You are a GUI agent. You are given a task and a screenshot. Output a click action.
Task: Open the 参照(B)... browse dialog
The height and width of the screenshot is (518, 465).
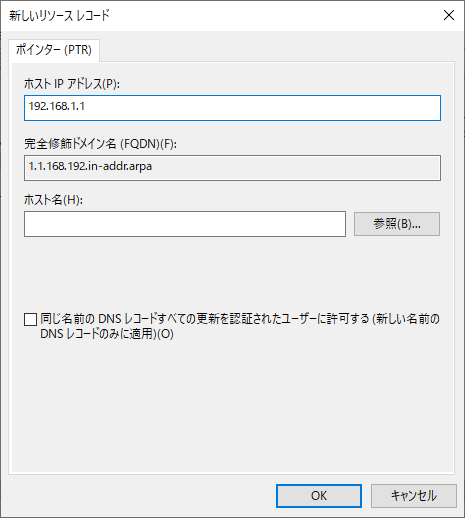pos(397,224)
